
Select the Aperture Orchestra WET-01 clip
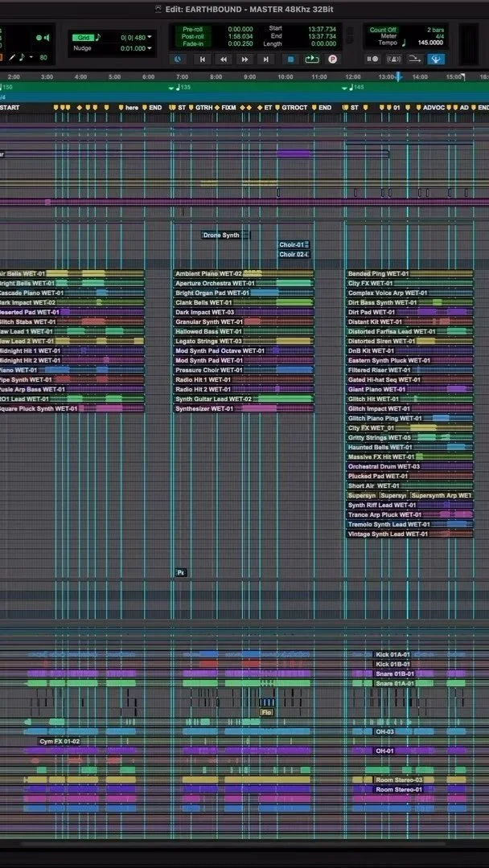pos(244,284)
